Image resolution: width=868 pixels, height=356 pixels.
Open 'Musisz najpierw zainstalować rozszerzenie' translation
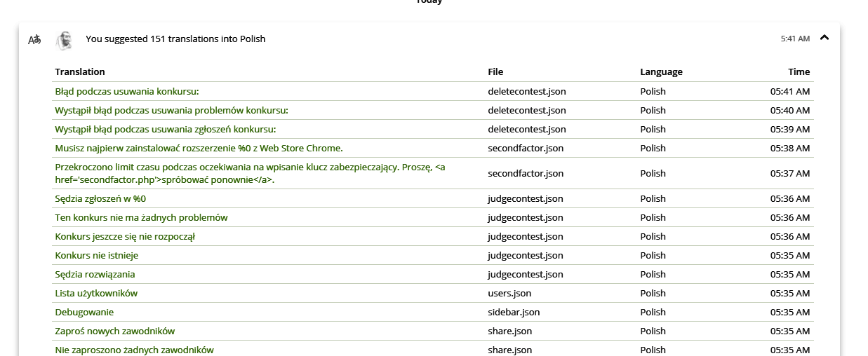coord(199,148)
